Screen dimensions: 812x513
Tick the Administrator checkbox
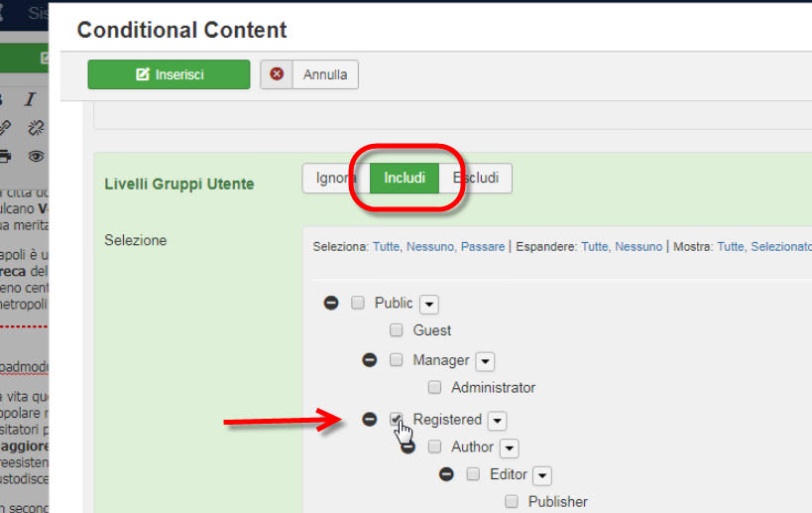point(434,388)
